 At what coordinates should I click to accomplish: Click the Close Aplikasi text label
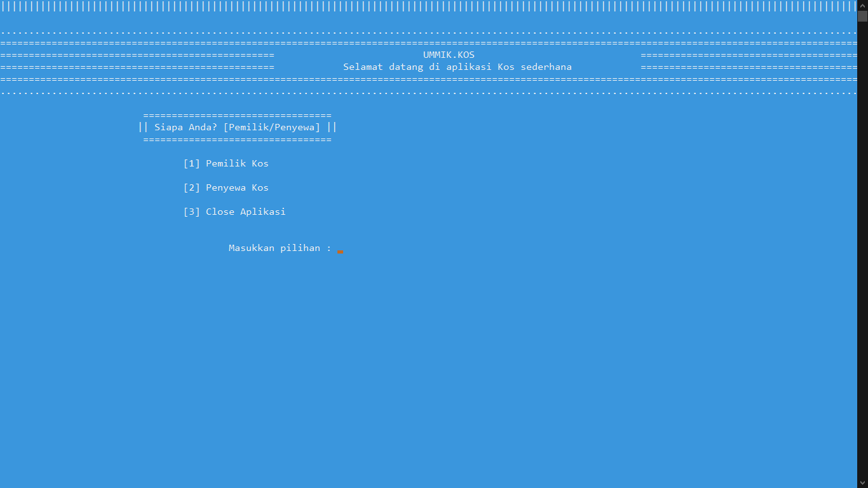click(x=245, y=212)
